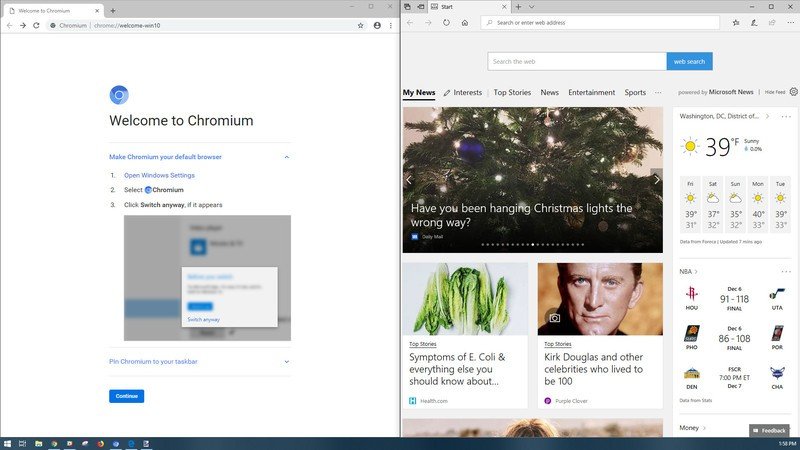Focus Edge's Search or enter web address bar
The width and height of the screenshot is (800, 450).
pos(600,22)
